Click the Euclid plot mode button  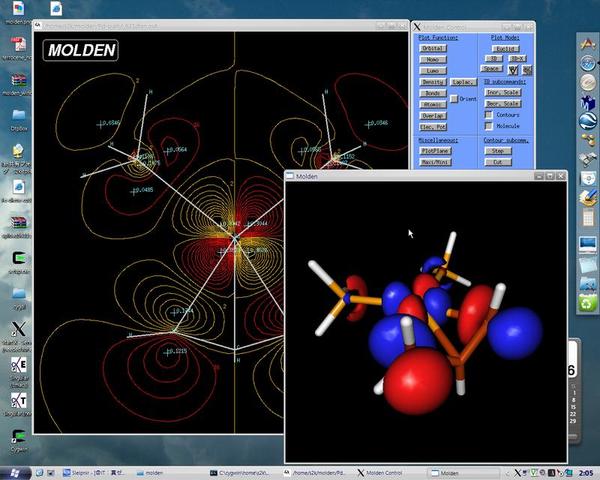(505, 49)
